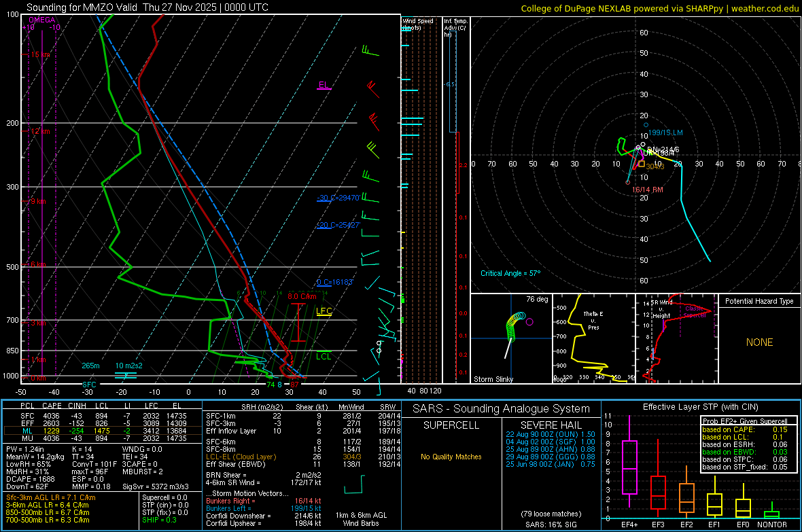This screenshot has height=532, width=802.
Task: Select the '16/14 RM' hodograph label
Action: [x=648, y=190]
